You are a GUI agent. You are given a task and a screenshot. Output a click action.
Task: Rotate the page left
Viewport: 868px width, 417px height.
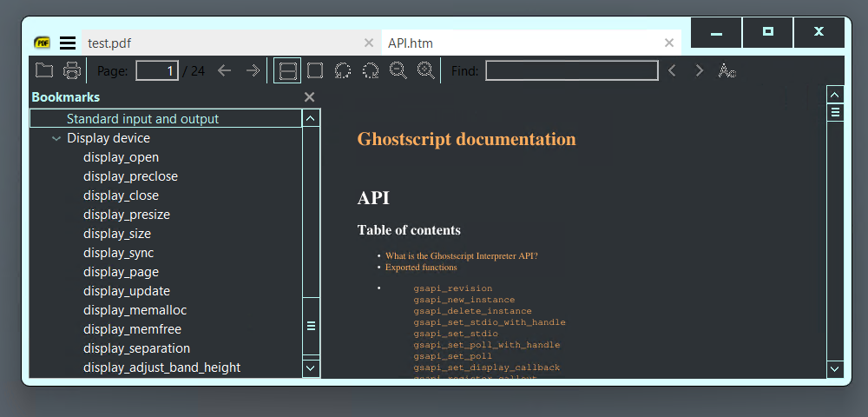pyautogui.click(x=343, y=70)
